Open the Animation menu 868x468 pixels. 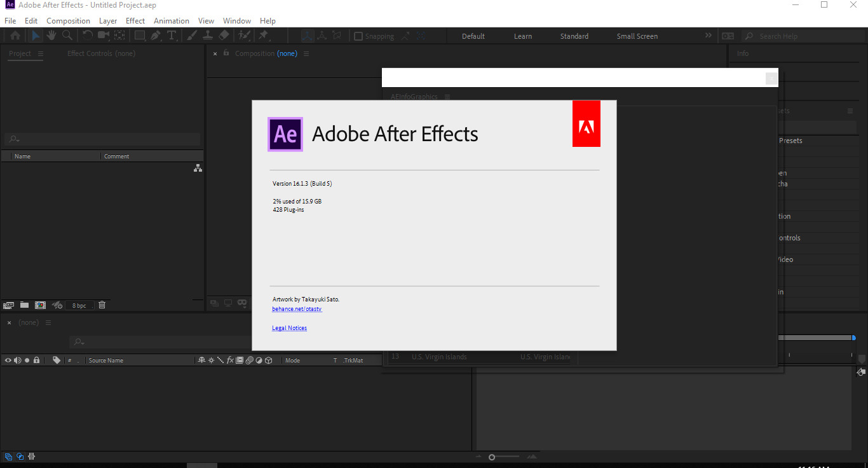point(172,20)
